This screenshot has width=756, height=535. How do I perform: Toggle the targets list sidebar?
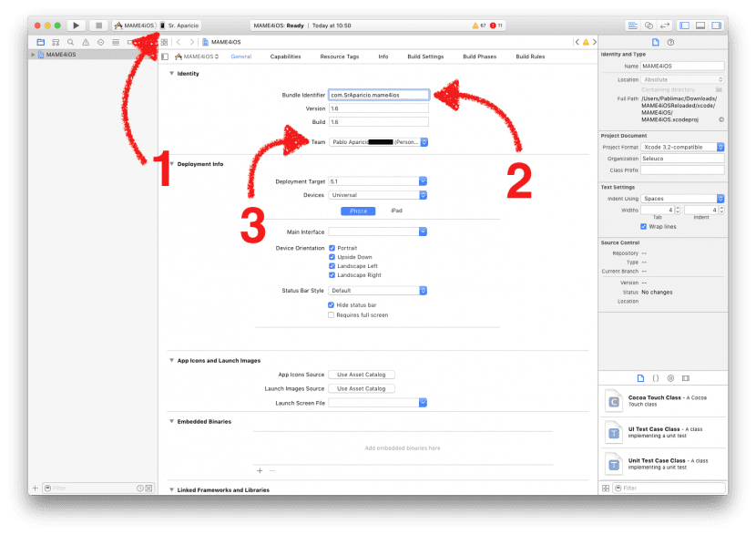click(x=165, y=57)
